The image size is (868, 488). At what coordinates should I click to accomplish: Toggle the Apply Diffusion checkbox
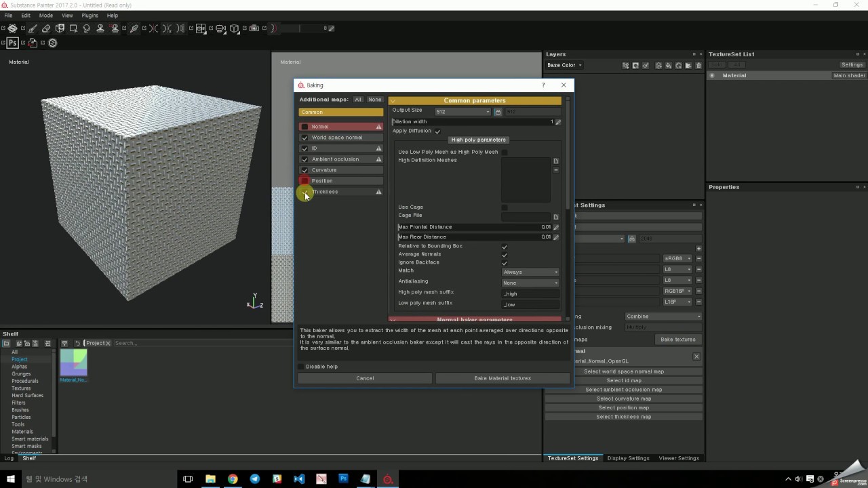point(437,131)
